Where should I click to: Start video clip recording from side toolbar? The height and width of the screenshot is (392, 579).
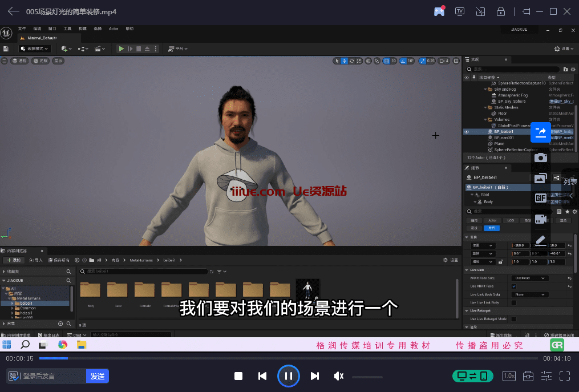tap(540, 219)
